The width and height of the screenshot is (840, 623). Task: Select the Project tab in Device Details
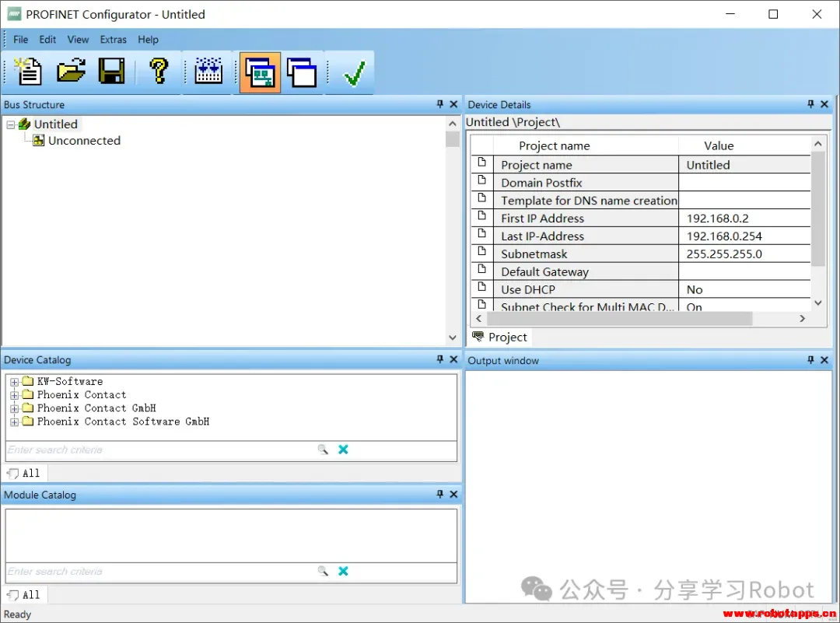tap(500, 337)
